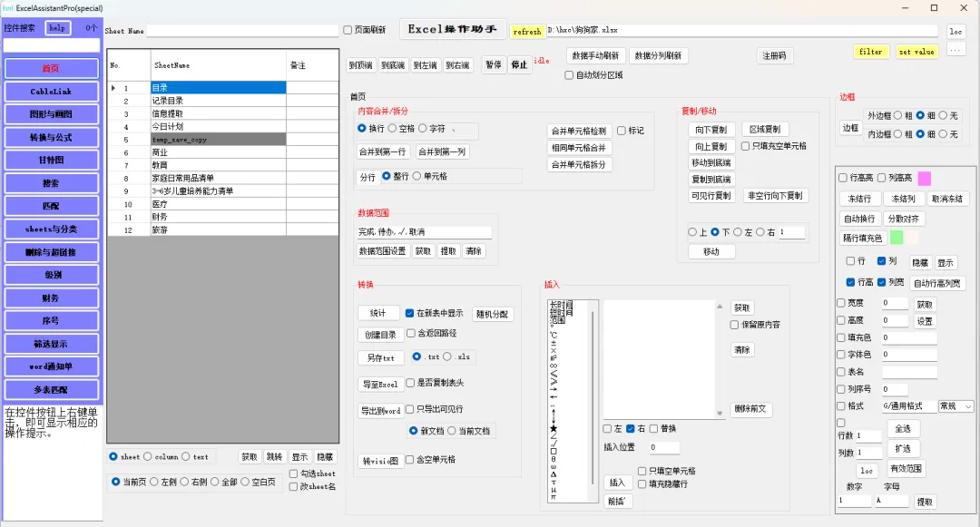Click the 合并到第一行 button
Image resolution: width=980 pixels, height=527 pixels.
pyautogui.click(x=382, y=151)
